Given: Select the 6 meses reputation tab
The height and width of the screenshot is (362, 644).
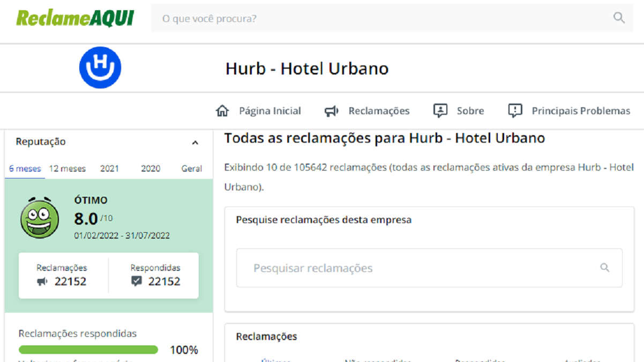Looking at the screenshot, I should tap(25, 168).
